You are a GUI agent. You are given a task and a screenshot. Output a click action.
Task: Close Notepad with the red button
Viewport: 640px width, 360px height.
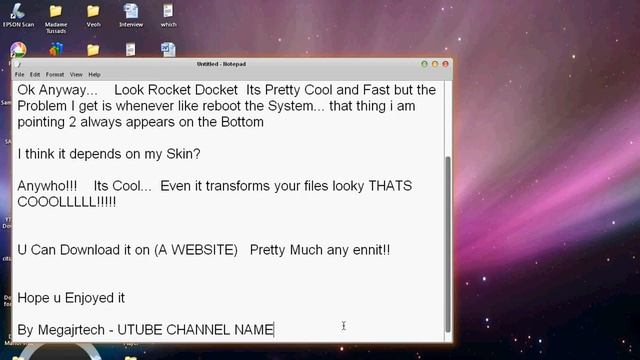446,64
